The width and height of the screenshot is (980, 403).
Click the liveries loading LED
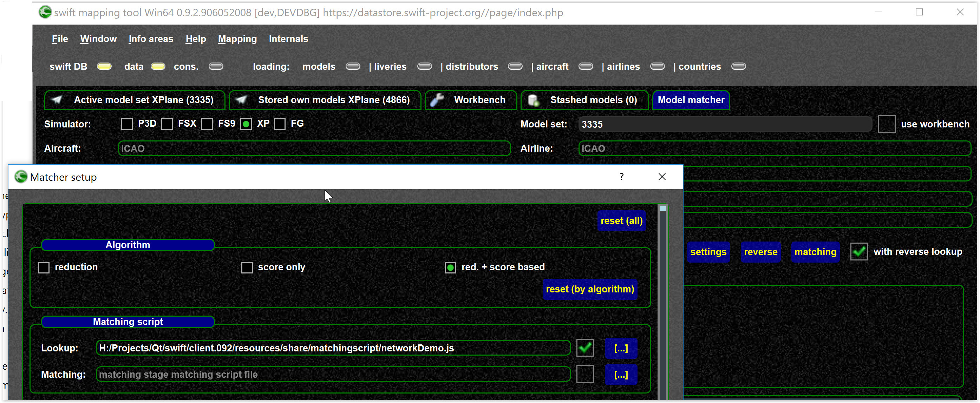click(x=425, y=67)
